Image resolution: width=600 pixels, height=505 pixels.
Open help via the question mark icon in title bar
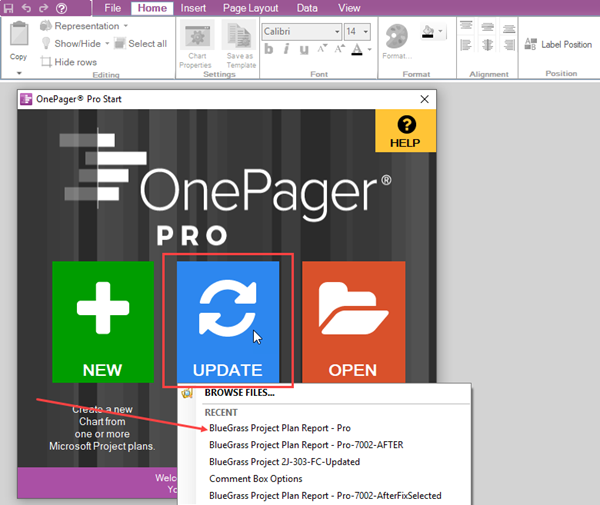[x=61, y=8]
